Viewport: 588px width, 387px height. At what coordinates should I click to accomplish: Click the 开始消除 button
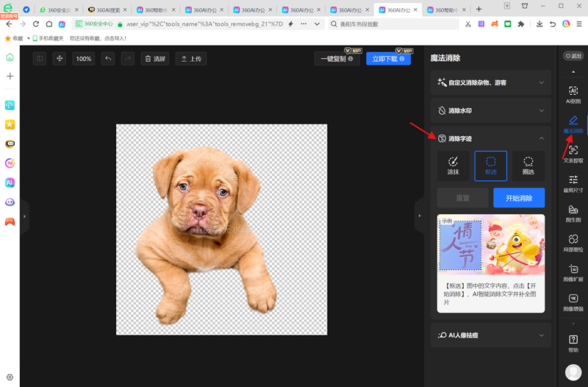click(519, 198)
